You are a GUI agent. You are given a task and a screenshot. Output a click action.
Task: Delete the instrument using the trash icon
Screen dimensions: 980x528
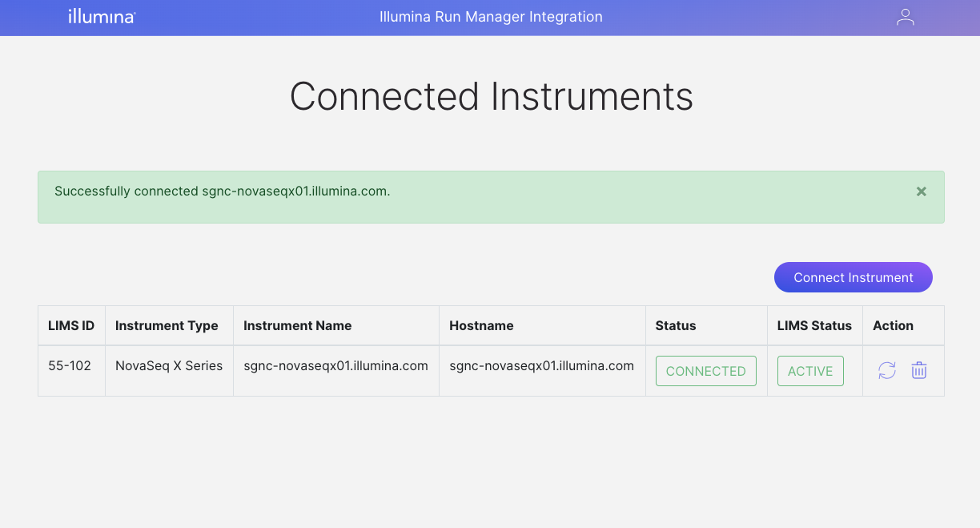click(919, 370)
